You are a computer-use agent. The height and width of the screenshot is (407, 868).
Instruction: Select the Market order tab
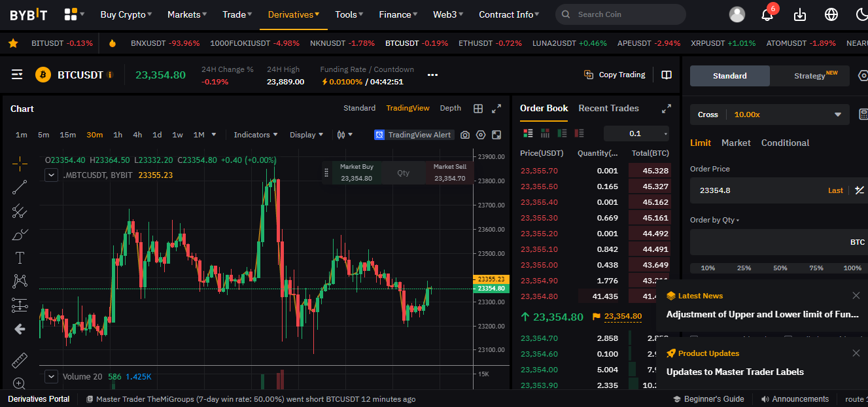click(736, 143)
